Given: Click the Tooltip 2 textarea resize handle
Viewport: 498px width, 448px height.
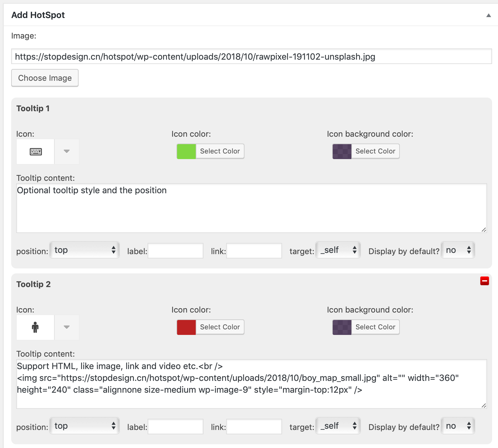Looking at the screenshot, I should [x=484, y=405].
